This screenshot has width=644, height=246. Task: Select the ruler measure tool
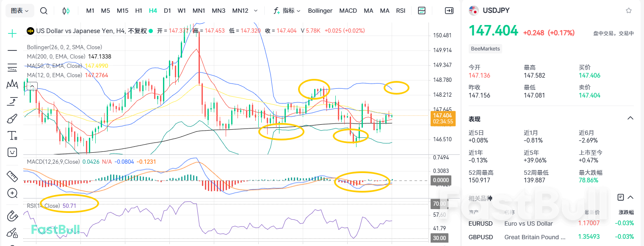coord(12,176)
